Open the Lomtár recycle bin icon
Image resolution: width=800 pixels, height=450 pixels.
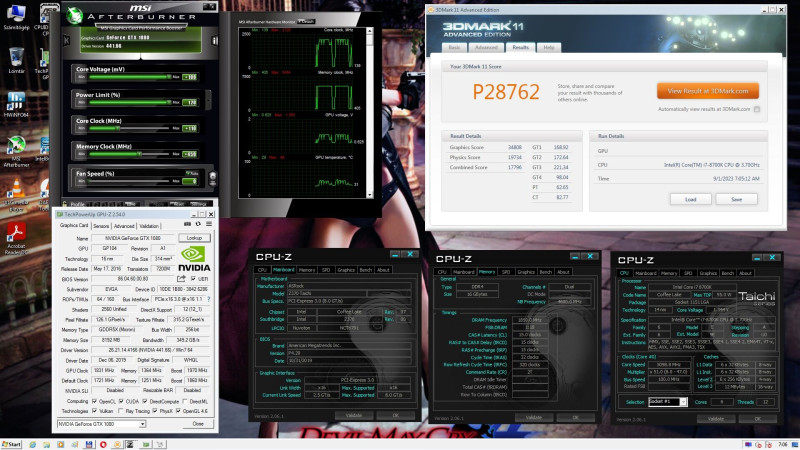click(x=16, y=60)
